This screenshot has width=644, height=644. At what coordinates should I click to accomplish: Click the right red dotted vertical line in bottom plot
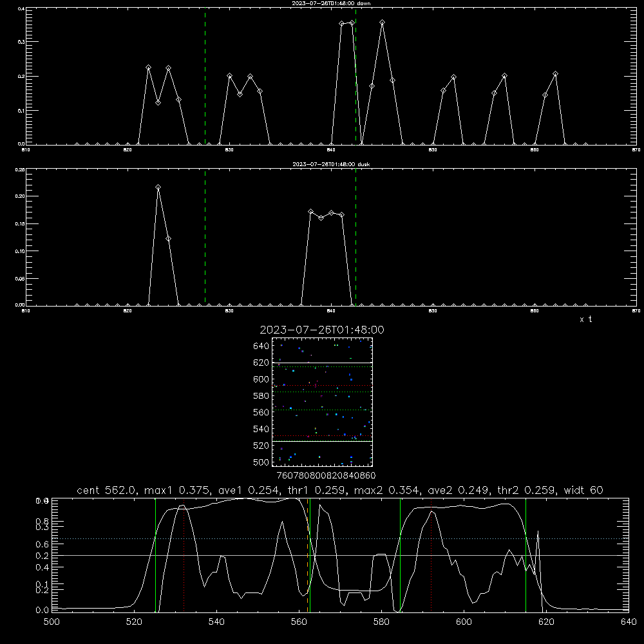point(431,556)
